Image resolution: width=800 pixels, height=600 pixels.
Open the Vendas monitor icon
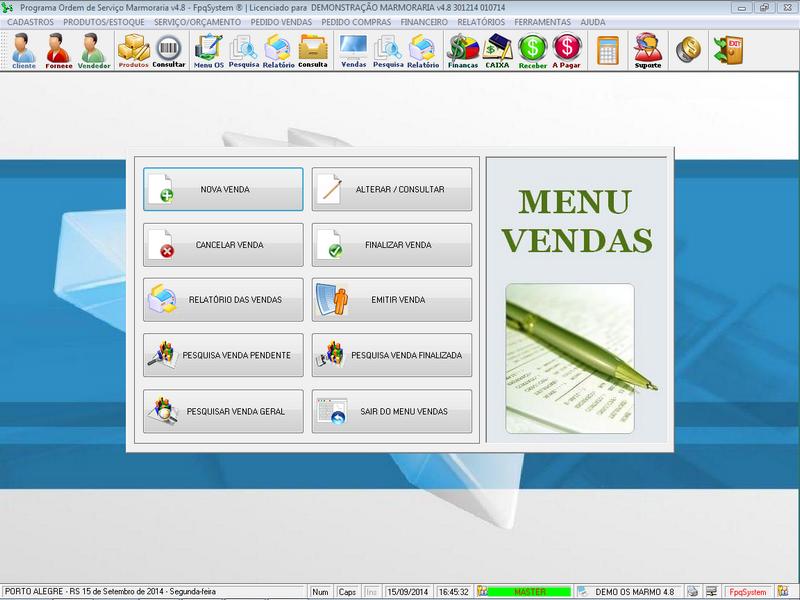coord(353,51)
